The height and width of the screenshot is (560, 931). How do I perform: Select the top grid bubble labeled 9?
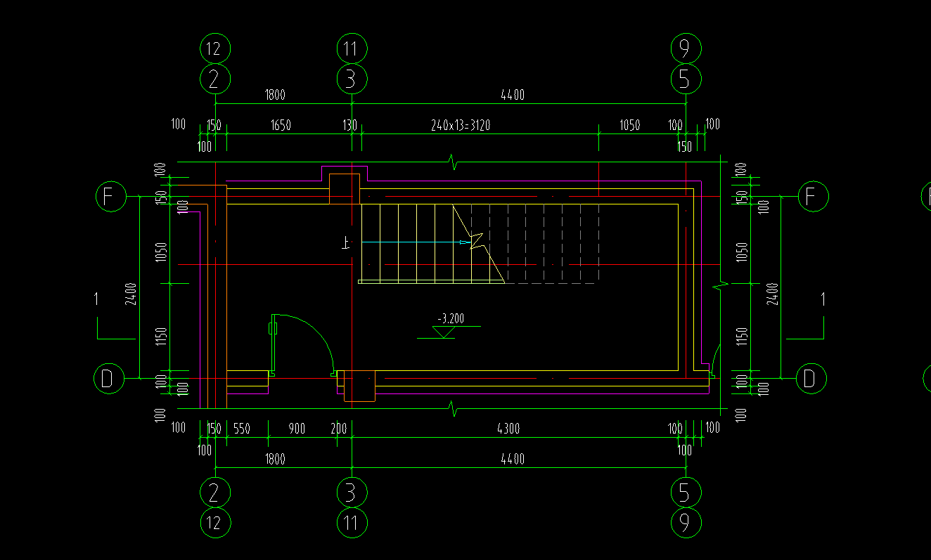tap(685, 49)
